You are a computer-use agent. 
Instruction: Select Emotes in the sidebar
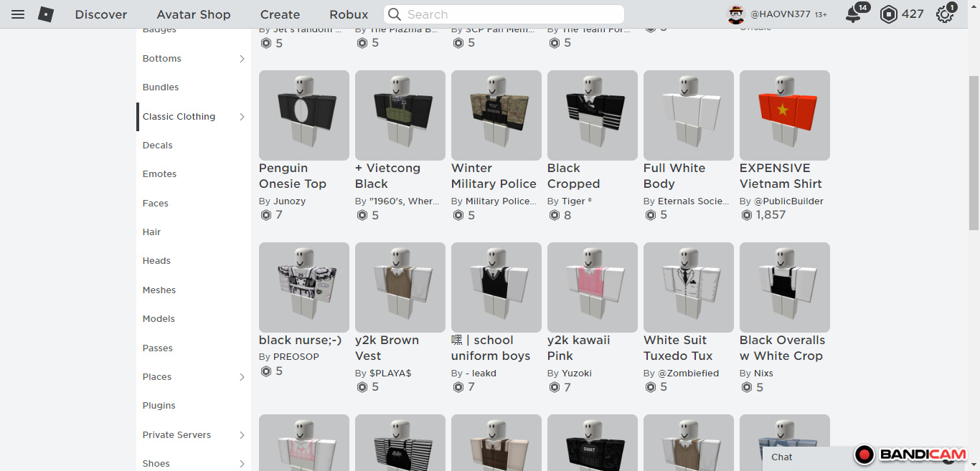159,174
